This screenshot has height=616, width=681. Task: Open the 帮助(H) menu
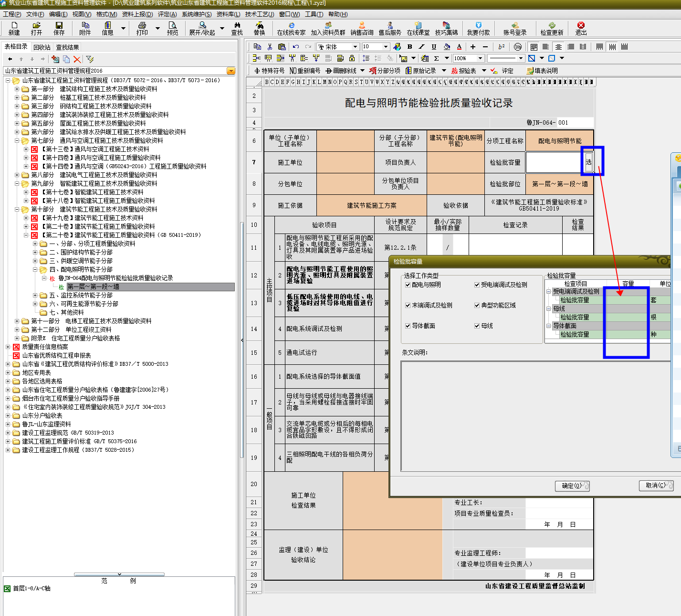point(338,14)
